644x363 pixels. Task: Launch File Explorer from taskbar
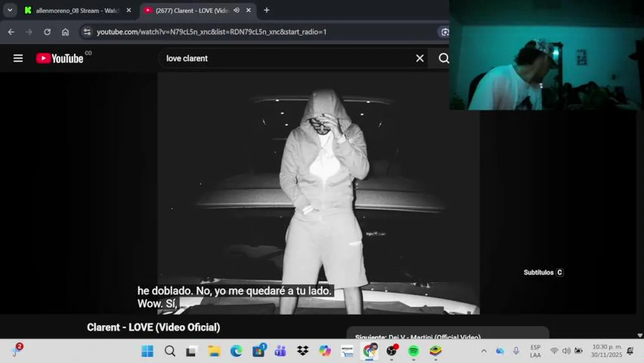pyautogui.click(x=214, y=351)
